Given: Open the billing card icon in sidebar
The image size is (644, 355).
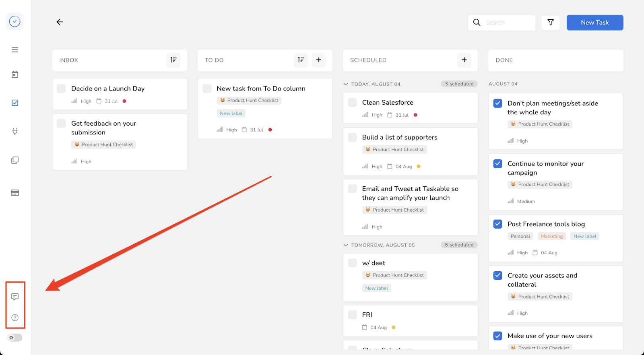Looking at the screenshot, I should (x=15, y=193).
